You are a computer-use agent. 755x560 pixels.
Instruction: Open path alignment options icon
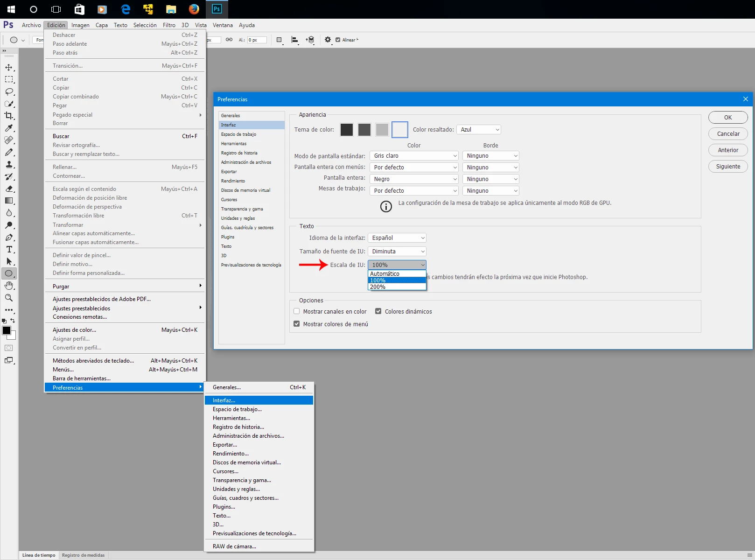[295, 40]
